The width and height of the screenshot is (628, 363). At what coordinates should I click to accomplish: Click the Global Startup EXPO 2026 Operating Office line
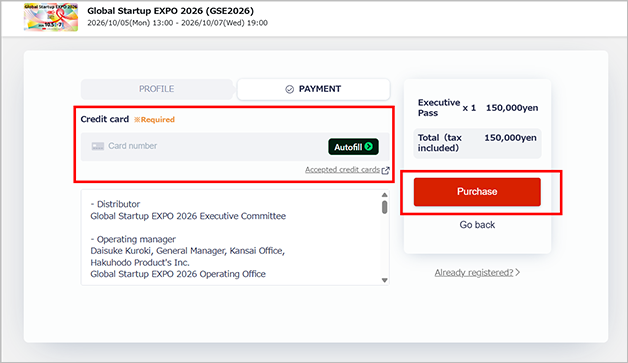pos(178,274)
